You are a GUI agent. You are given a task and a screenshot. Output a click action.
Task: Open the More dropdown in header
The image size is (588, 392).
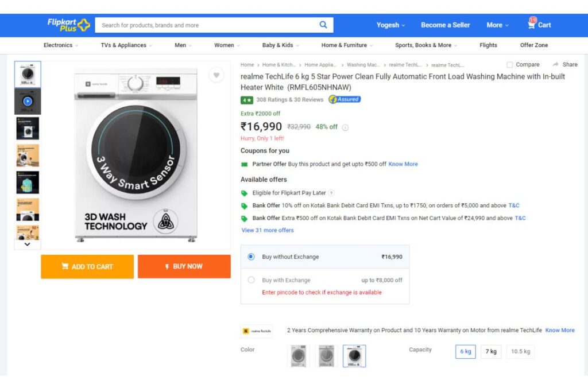(x=498, y=25)
